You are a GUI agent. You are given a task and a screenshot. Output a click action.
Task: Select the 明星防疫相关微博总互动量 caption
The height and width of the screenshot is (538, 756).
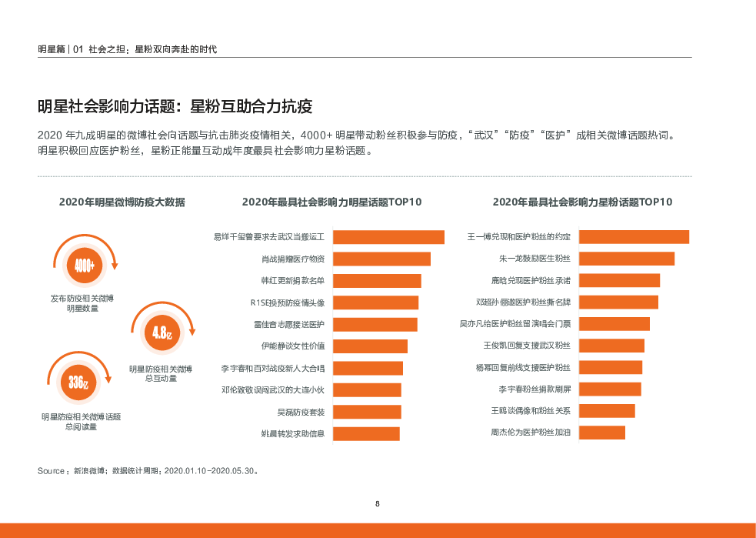click(161, 373)
